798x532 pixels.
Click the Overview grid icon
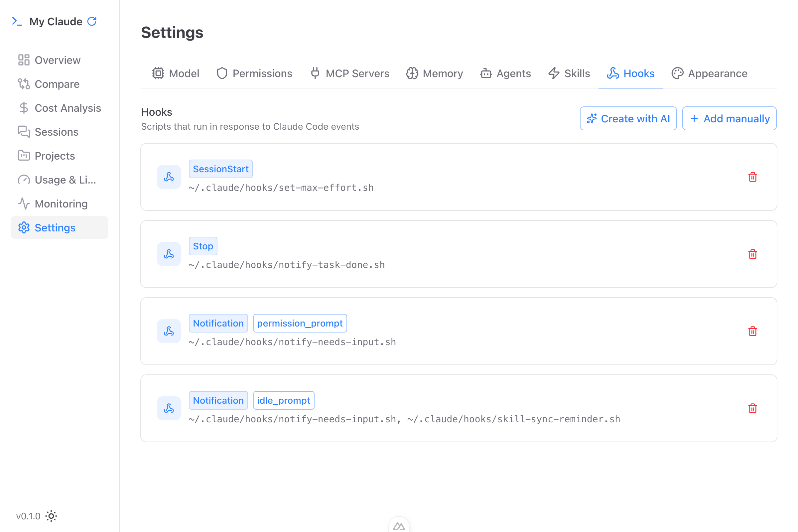24,60
